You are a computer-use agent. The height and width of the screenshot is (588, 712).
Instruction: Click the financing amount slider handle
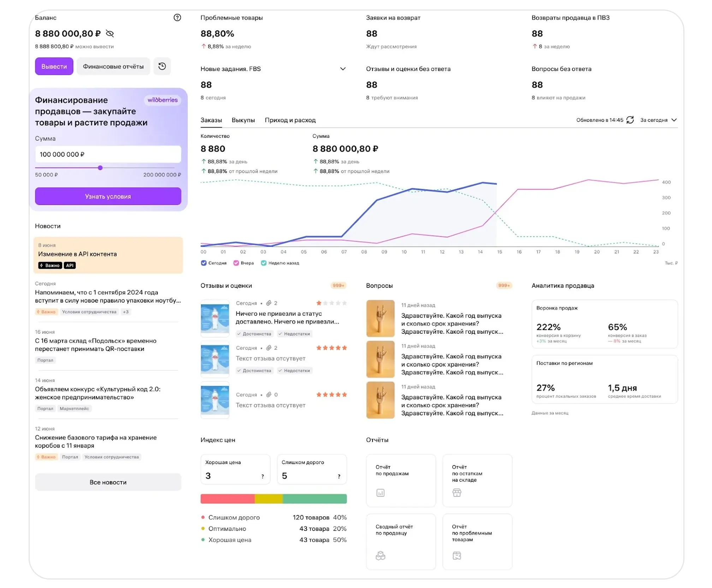click(100, 168)
